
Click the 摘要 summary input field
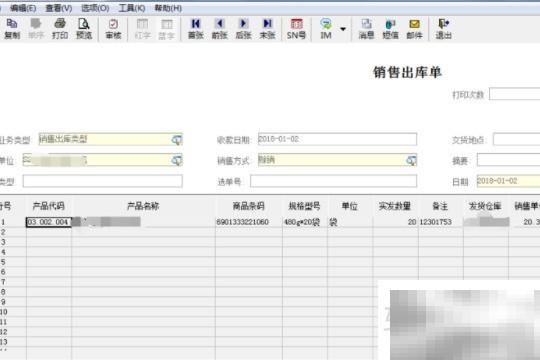tap(508, 160)
